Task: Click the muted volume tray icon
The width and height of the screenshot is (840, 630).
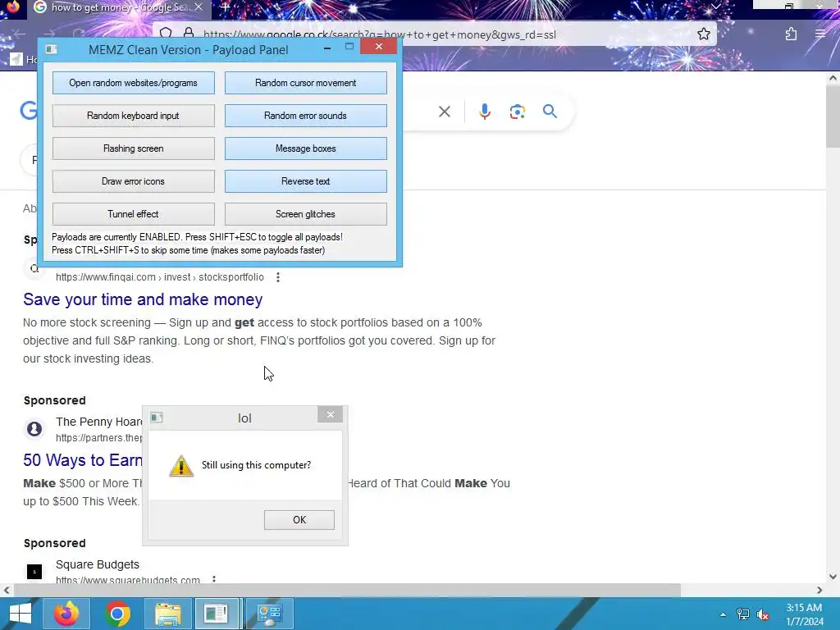Action: [762, 614]
